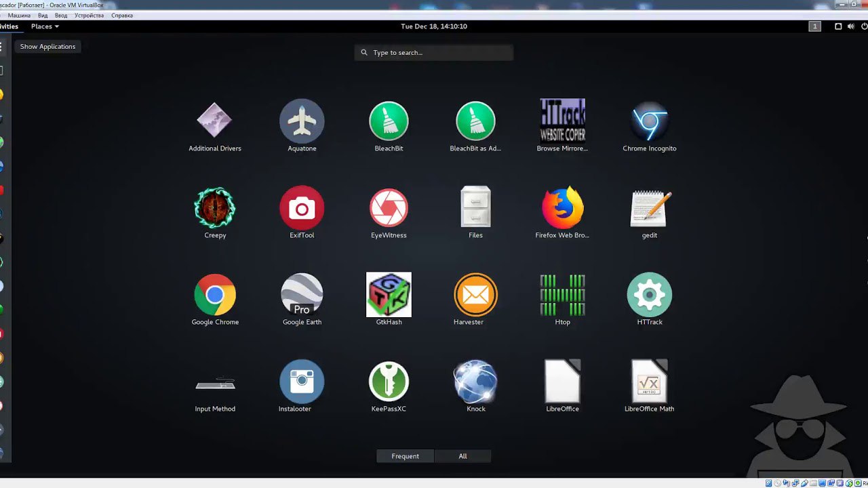Open the Additional Drivers app
868x488 pixels.
[x=215, y=121]
